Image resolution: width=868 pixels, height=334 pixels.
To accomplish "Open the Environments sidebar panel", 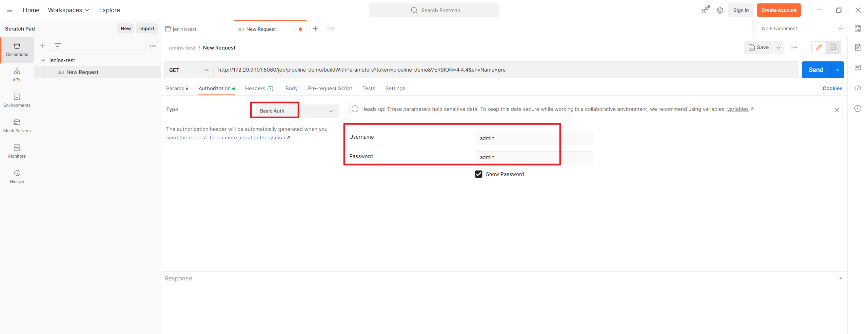I will click(x=17, y=101).
